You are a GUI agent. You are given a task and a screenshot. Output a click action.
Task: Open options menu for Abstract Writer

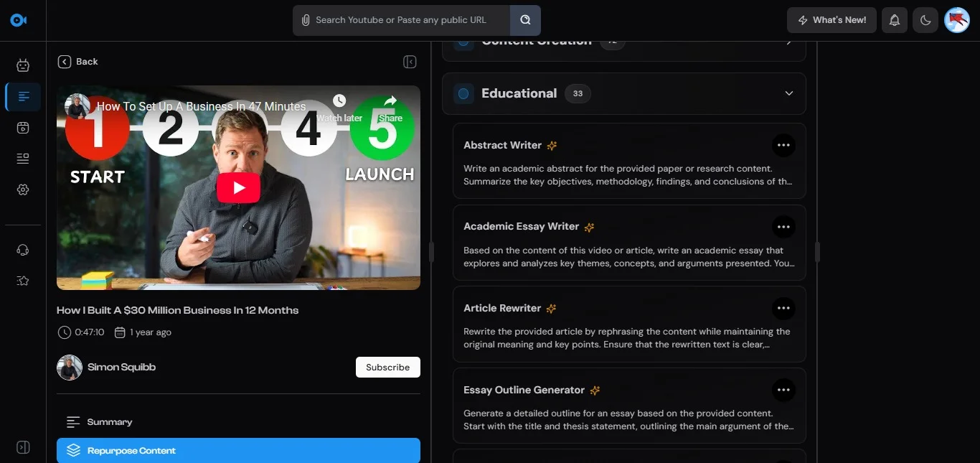click(783, 145)
